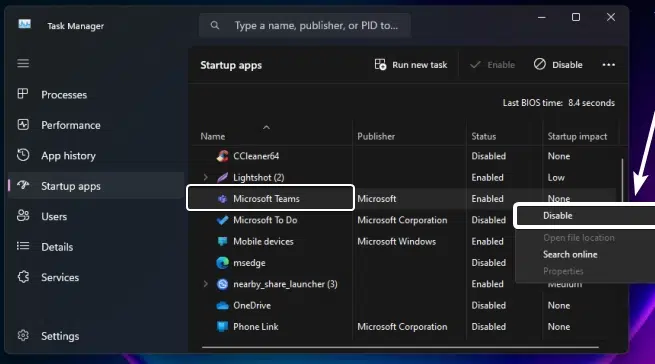Toggle sort direction chevron above Name
Image resolution: width=655 pixels, height=364 pixels.
tap(267, 127)
